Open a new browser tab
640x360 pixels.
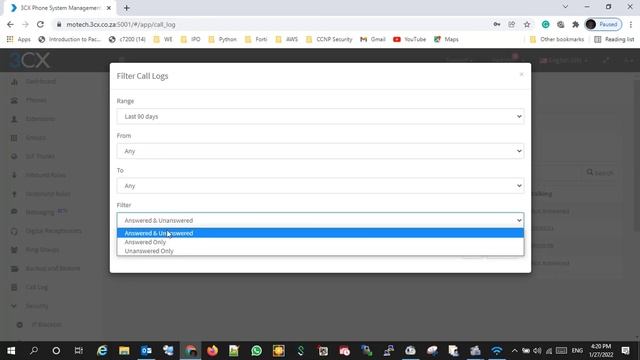tap(127, 8)
